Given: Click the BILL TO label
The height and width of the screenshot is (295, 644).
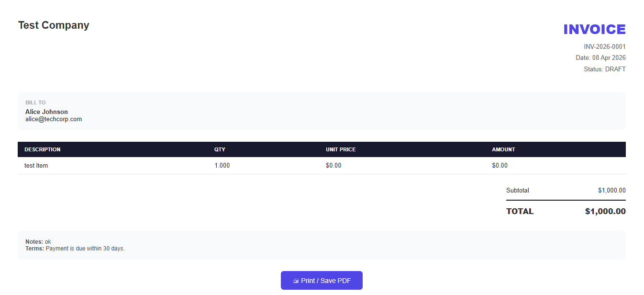Looking at the screenshot, I should coord(35,102).
